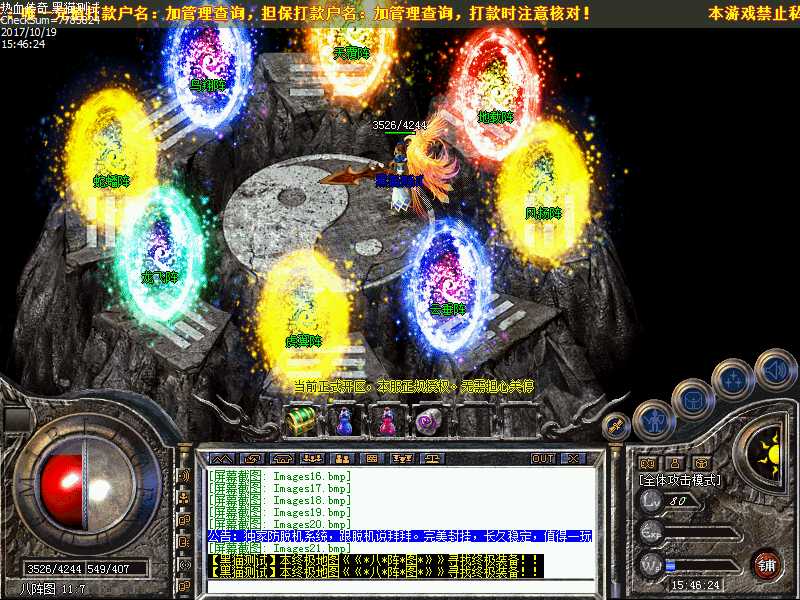The height and width of the screenshot is (600, 800).
Task: Toggle the broadcast-ring chat side icon
Action: click(184, 565)
